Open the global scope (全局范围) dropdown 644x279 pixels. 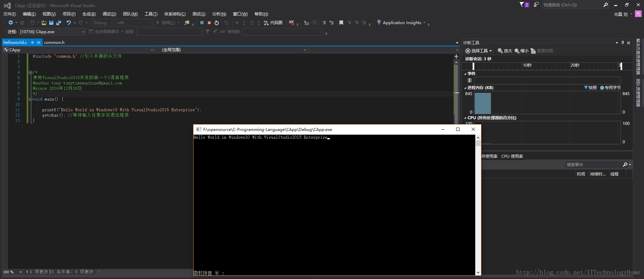pyautogui.click(x=231, y=50)
